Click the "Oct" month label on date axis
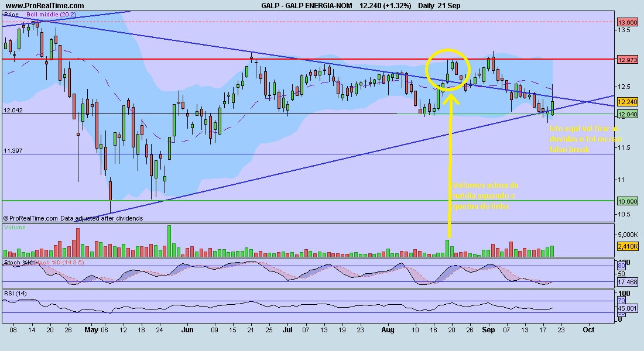 pyautogui.click(x=588, y=330)
